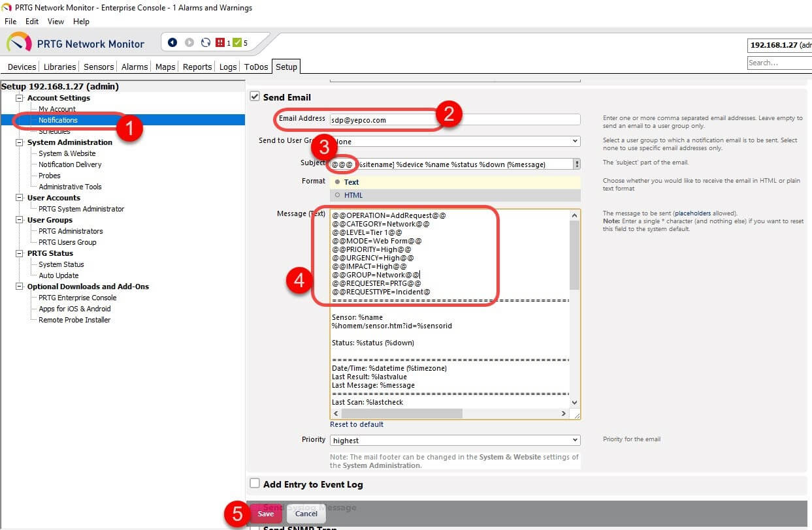Open the Edit menu
812x530 pixels.
click(x=33, y=22)
